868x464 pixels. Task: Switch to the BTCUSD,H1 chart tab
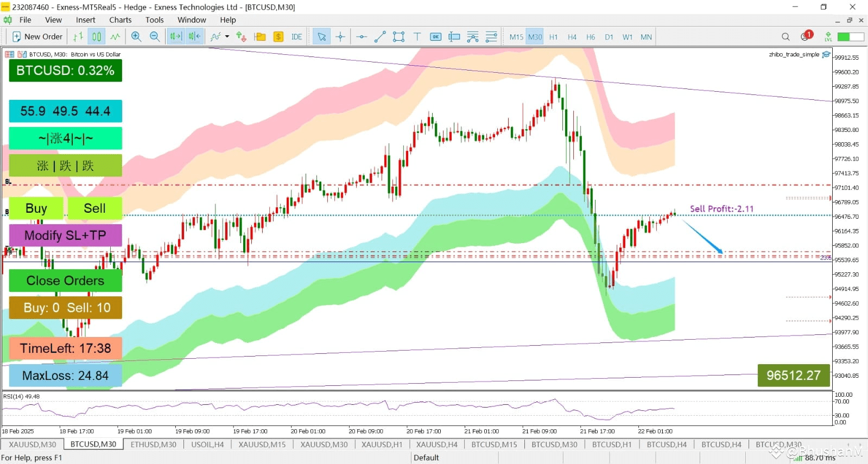[x=612, y=444]
